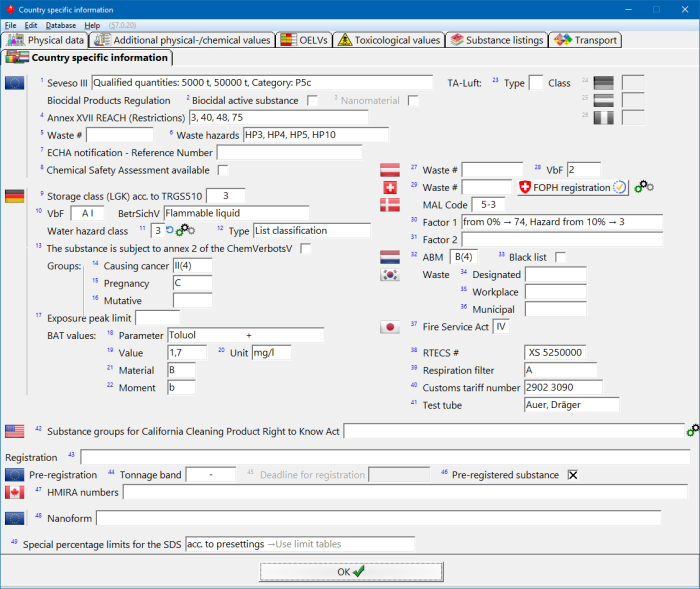Screen dimensions: 700x589
Task: Enable Chemical Safety Assessment available checkbox
Action: [x=223, y=170]
